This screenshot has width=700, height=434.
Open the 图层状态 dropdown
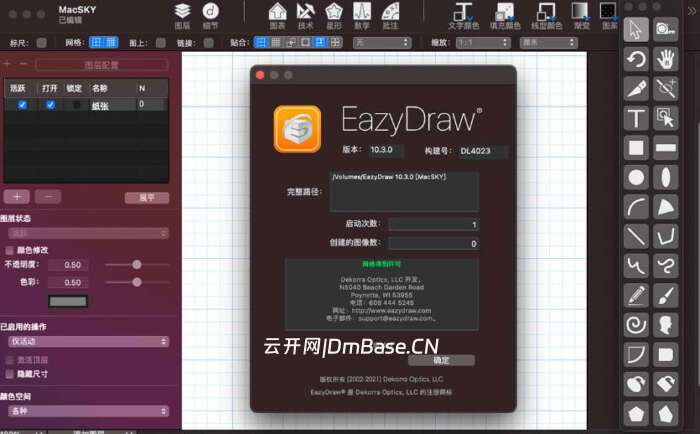point(88,233)
